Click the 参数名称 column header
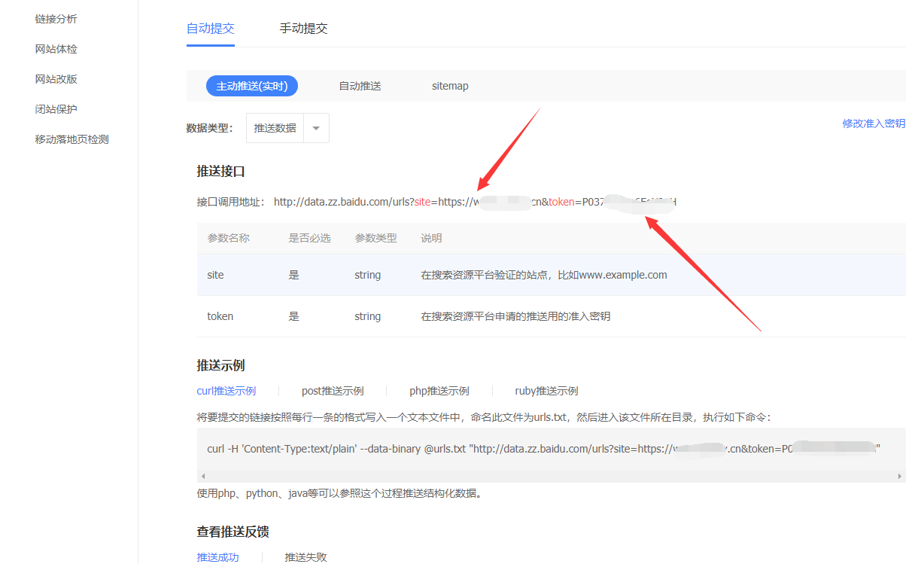The width and height of the screenshot is (924, 564). (229, 238)
